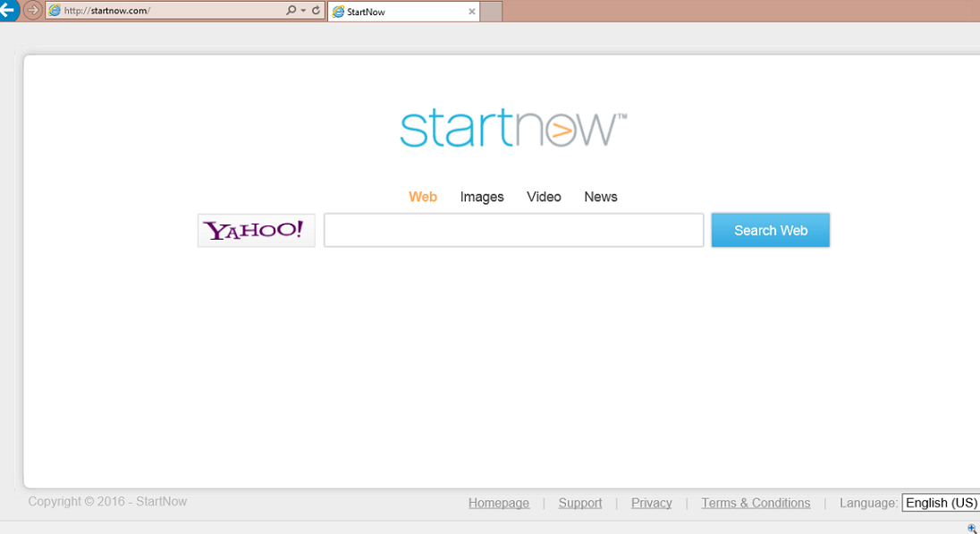This screenshot has height=534, width=980.
Task: Open a new blank tab
Action: coord(491,12)
